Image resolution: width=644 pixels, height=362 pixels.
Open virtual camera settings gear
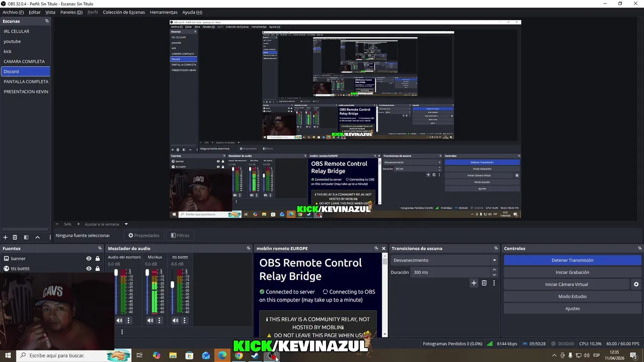pyautogui.click(x=636, y=284)
